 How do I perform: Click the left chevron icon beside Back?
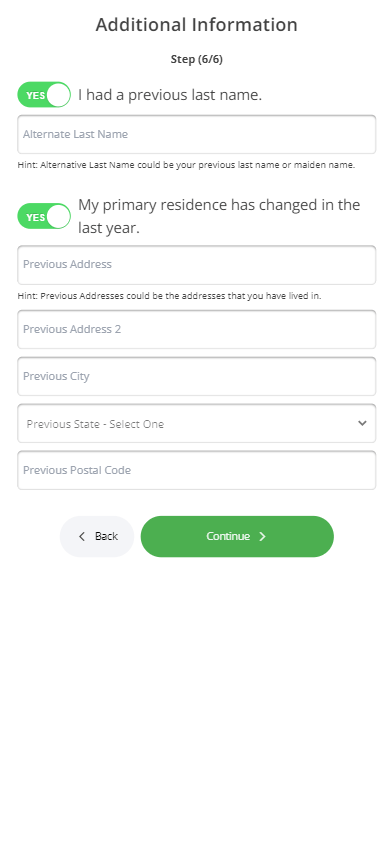82,536
